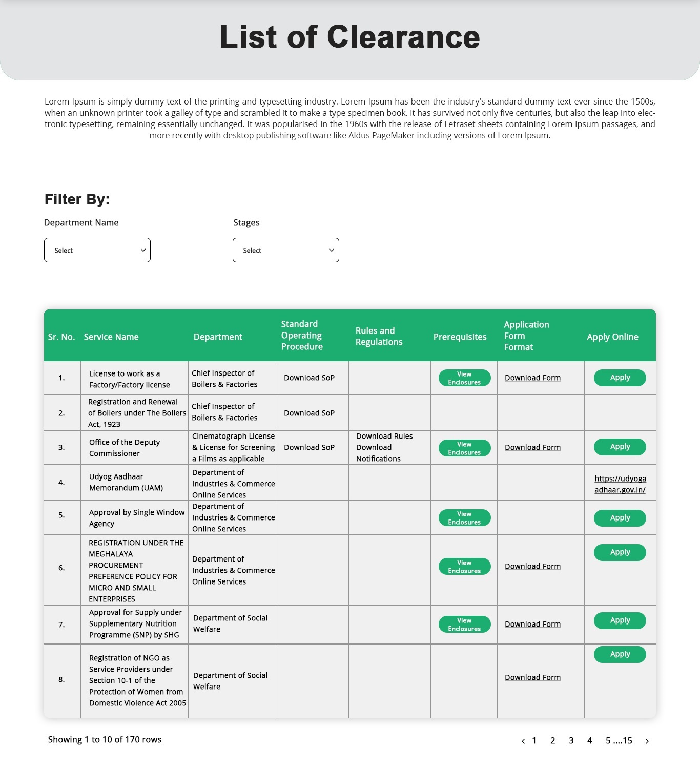This screenshot has height=769, width=700.
Task: Go to page 3 in pagination
Action: click(x=571, y=741)
